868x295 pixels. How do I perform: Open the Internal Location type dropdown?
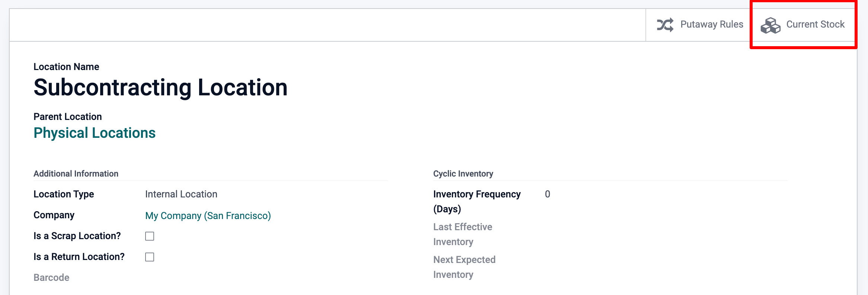pyautogui.click(x=181, y=194)
